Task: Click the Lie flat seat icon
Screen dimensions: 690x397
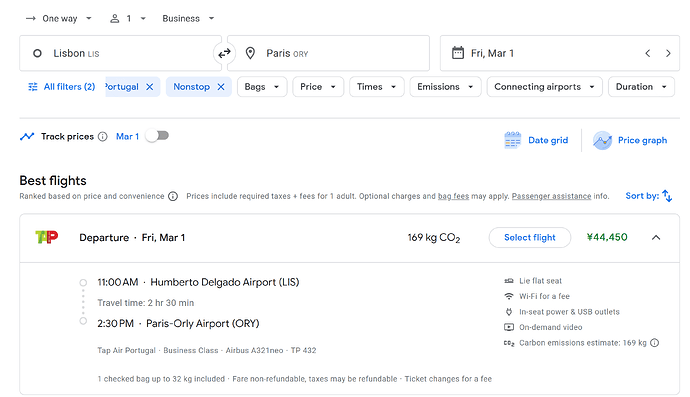Action: (509, 281)
